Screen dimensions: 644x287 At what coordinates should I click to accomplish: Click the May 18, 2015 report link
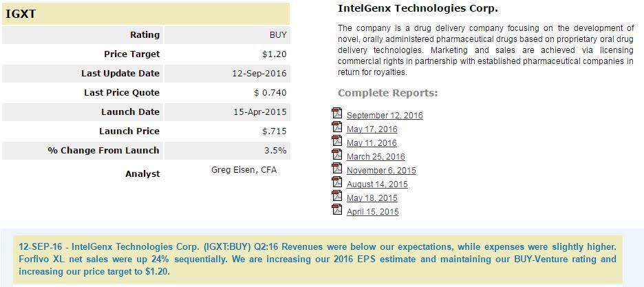tap(372, 198)
